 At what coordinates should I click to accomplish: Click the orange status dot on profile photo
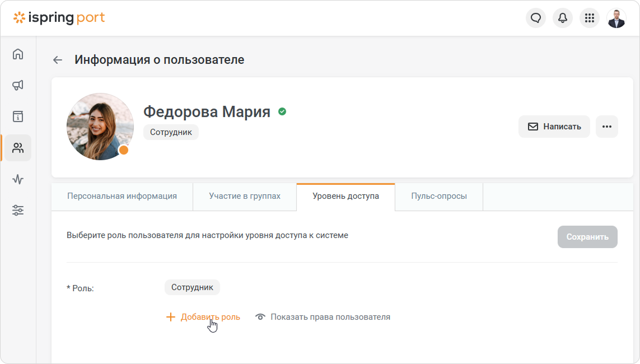(123, 150)
